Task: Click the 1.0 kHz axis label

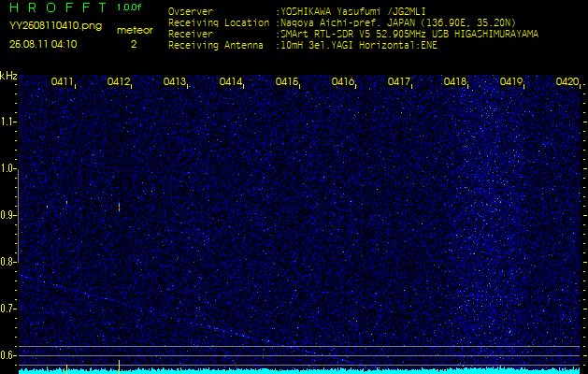Action: click(x=7, y=169)
